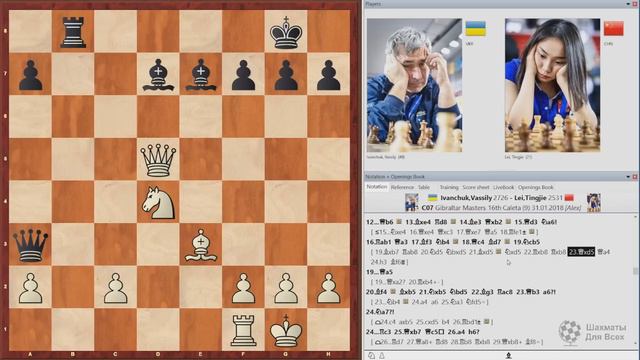Switch to the Score sheet tab
The image size is (640, 360).
point(476,187)
